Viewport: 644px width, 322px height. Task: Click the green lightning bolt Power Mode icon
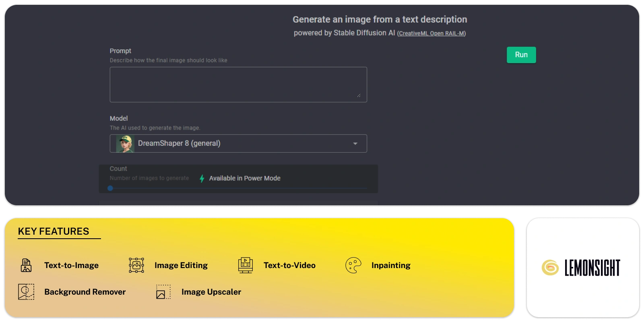(202, 178)
